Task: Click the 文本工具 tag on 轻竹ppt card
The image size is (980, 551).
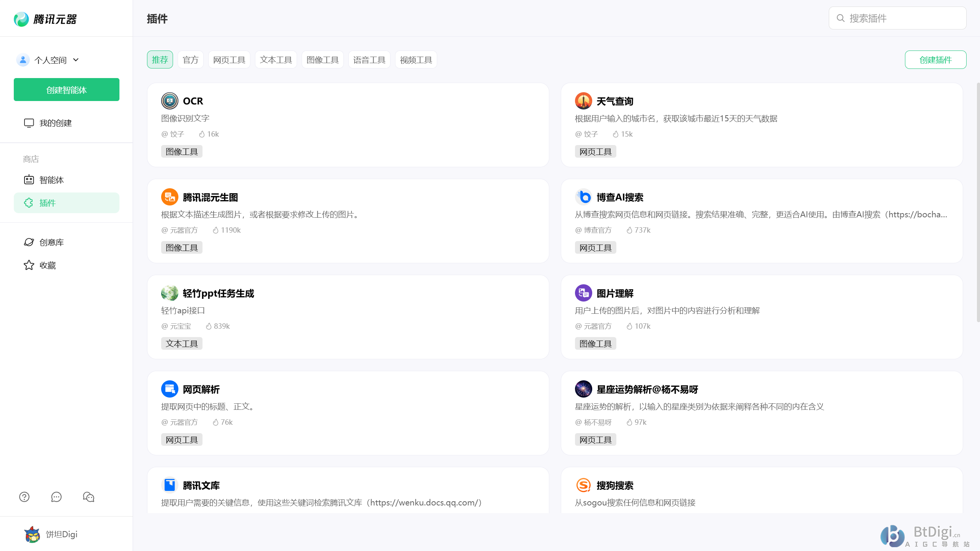Action: click(x=182, y=344)
